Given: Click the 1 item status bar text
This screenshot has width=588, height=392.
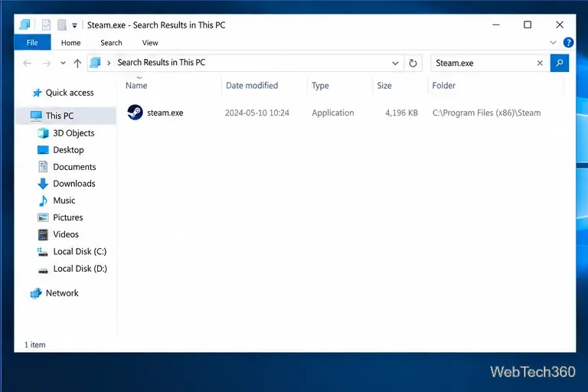Looking at the screenshot, I should (35, 345).
